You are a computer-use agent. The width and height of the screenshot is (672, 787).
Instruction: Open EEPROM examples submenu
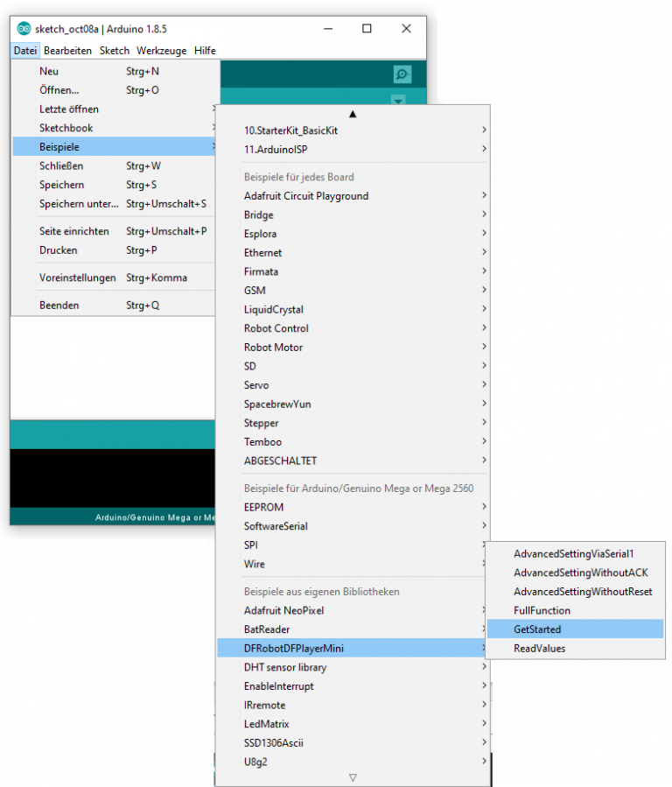(x=353, y=508)
